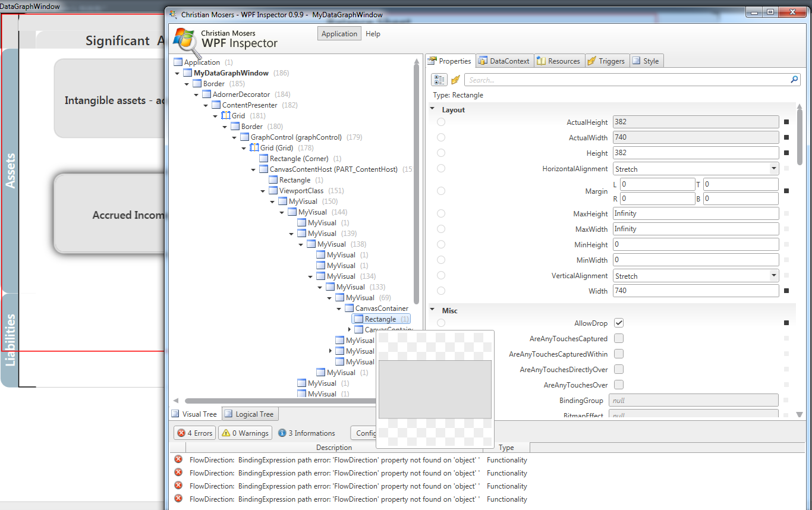This screenshot has height=510, width=812.
Task: Collapse the Layout property section
Action: click(432, 109)
